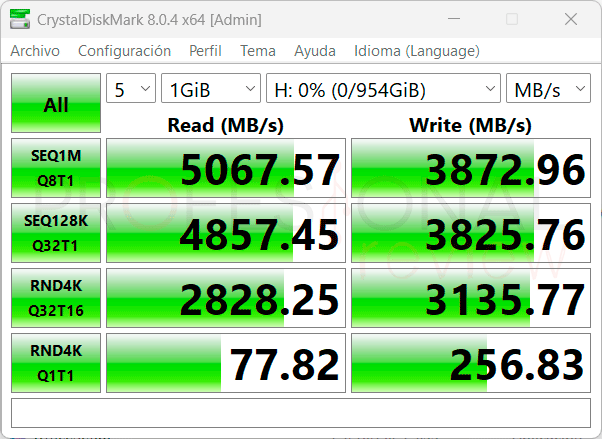Open the Tema menu
This screenshot has width=602, height=439.
pyautogui.click(x=258, y=51)
